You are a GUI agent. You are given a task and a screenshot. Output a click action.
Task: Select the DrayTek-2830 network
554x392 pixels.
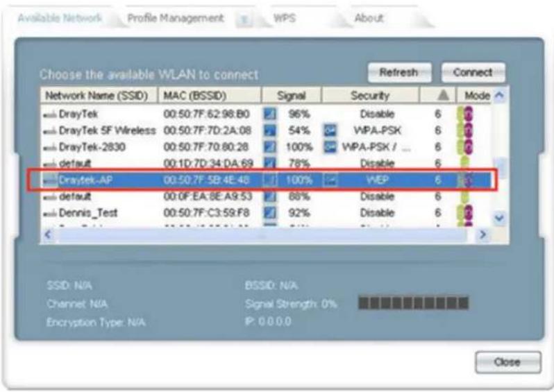click(x=266, y=147)
